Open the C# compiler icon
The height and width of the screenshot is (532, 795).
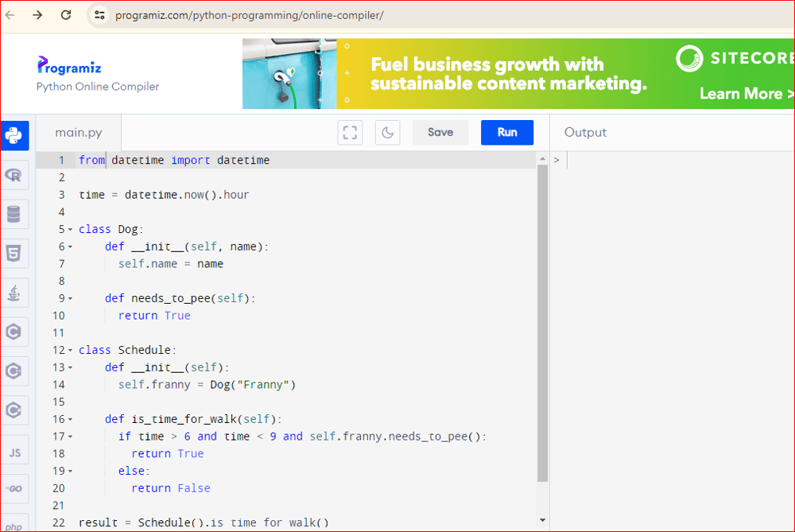pyautogui.click(x=14, y=410)
